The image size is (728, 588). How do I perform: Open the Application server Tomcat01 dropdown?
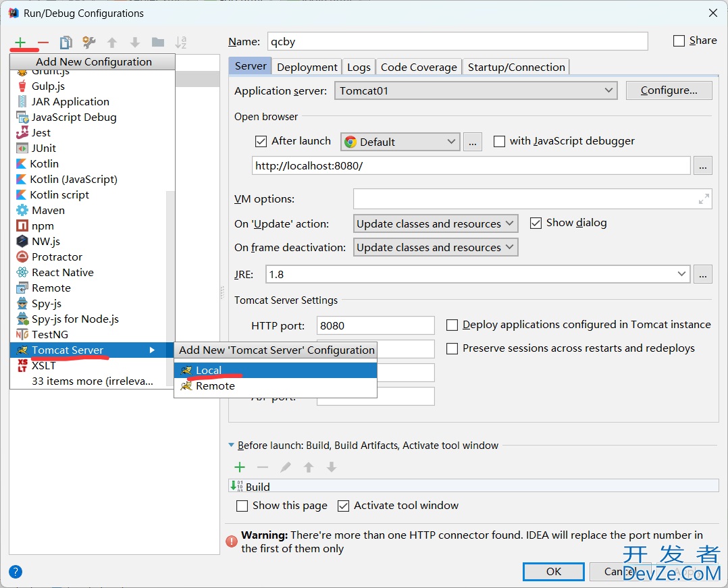tap(476, 90)
